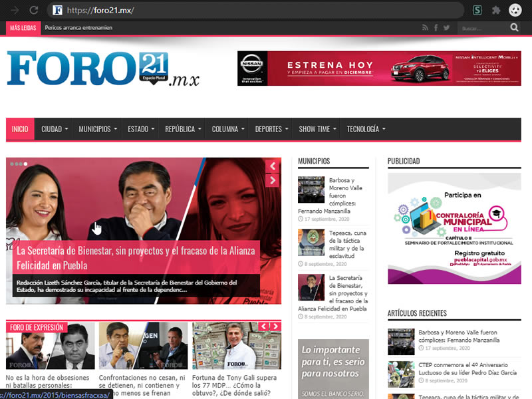
Task: Open ticker headline Pericos arranca entrenamien
Action: [78, 28]
